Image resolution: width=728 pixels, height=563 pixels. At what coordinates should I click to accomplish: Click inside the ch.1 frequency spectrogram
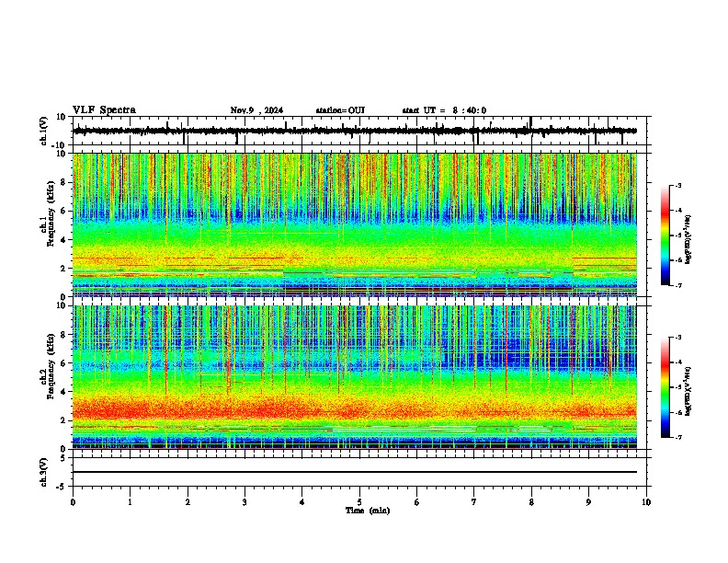pyautogui.click(x=355, y=224)
